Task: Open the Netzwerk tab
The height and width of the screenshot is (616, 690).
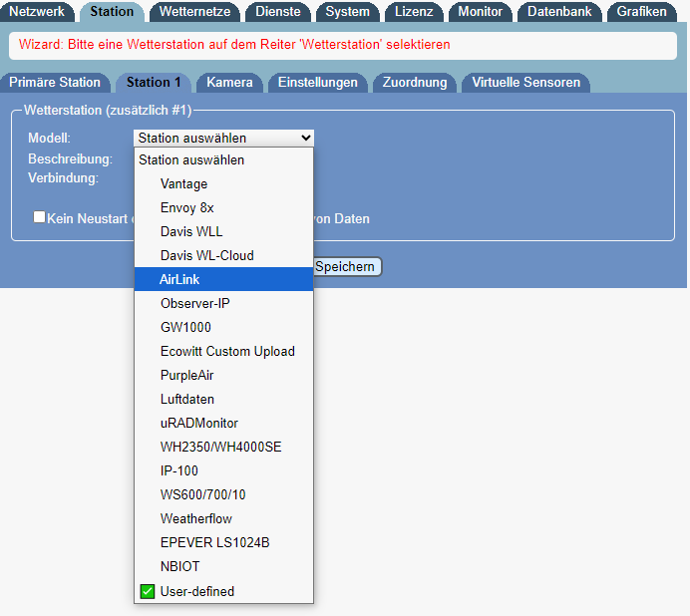Action: point(38,12)
